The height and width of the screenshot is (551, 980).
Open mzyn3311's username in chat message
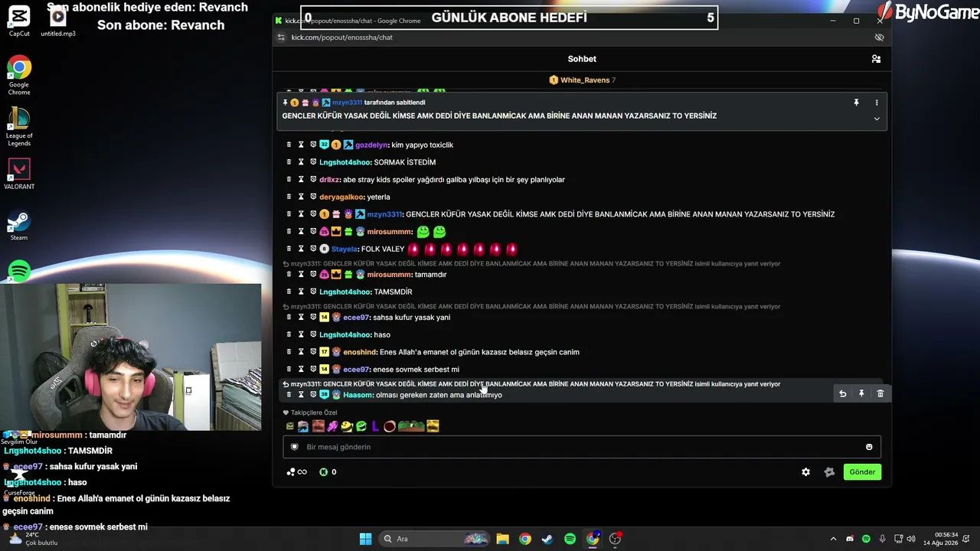[384, 214]
